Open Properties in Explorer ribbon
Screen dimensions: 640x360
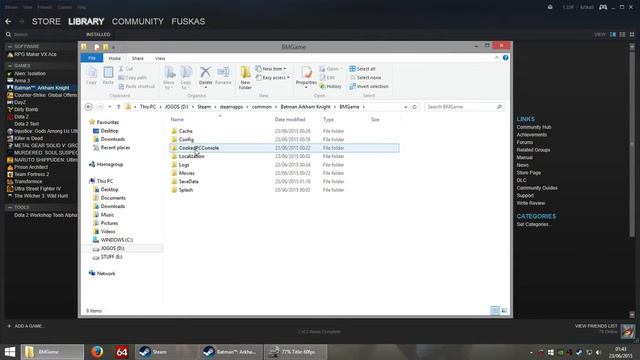(306, 77)
